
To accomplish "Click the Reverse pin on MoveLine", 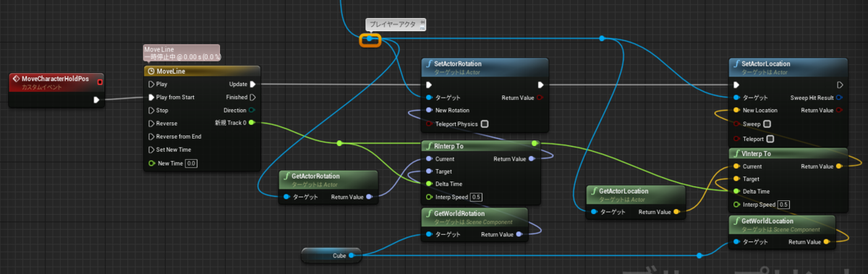I will point(151,124).
